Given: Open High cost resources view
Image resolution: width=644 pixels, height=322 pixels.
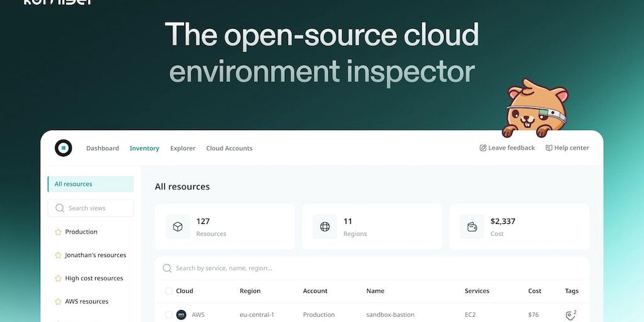Looking at the screenshot, I should 94,279.
